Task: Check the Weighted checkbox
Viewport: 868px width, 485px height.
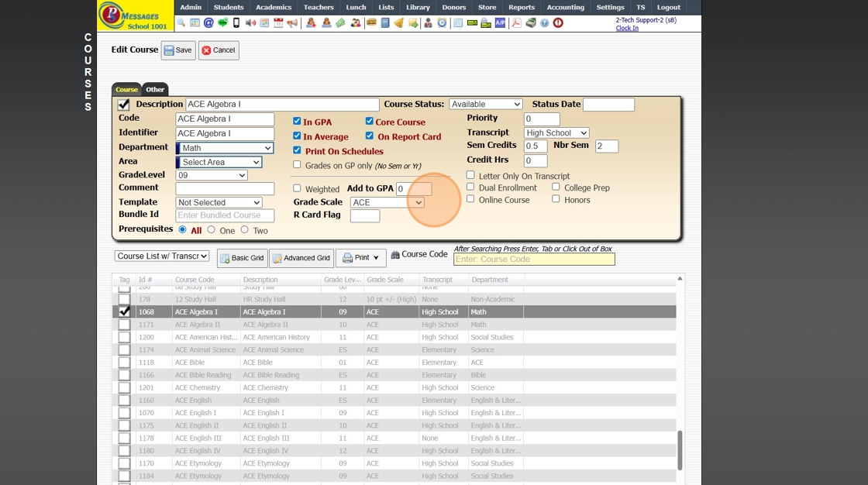Action: (297, 188)
